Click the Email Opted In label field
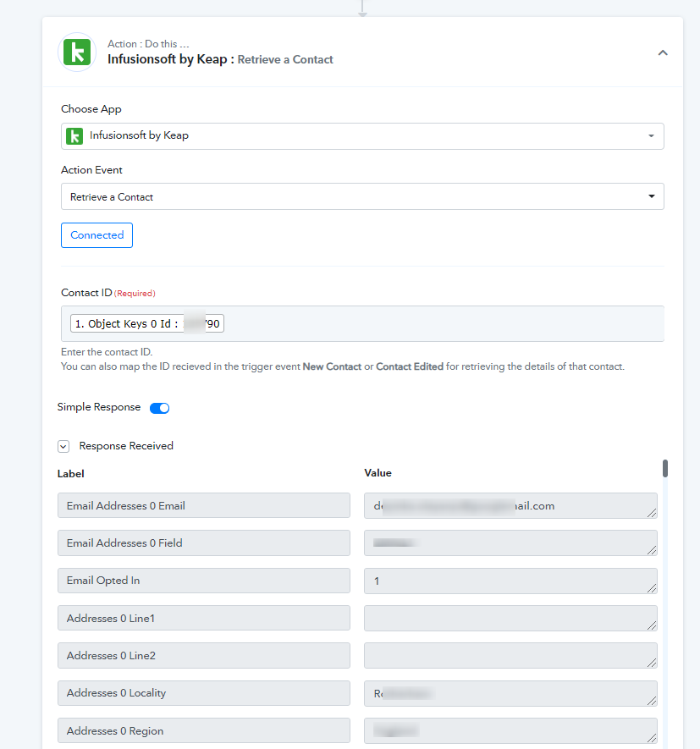This screenshot has height=749, width=700. coord(204,581)
